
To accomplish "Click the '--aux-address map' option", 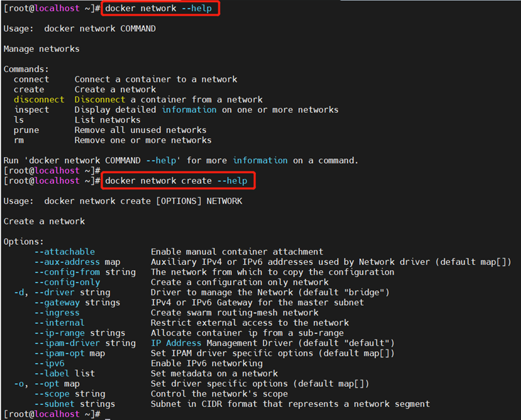I will (77, 262).
